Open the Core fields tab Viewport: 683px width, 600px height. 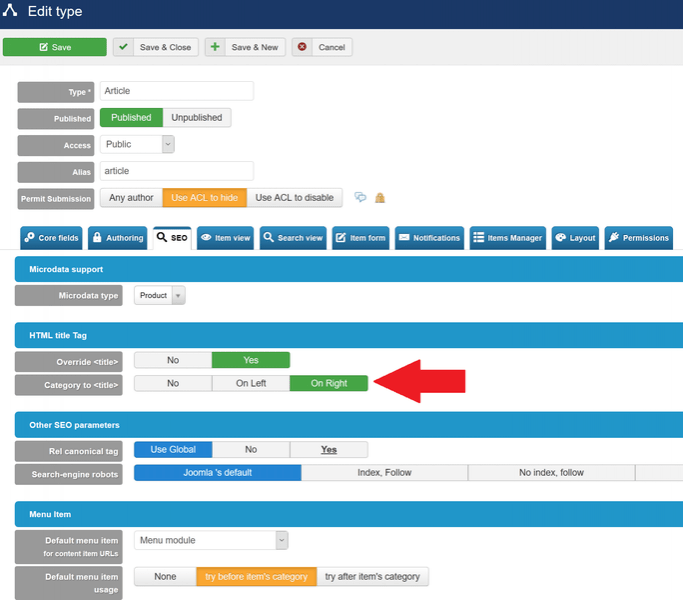coord(51,238)
